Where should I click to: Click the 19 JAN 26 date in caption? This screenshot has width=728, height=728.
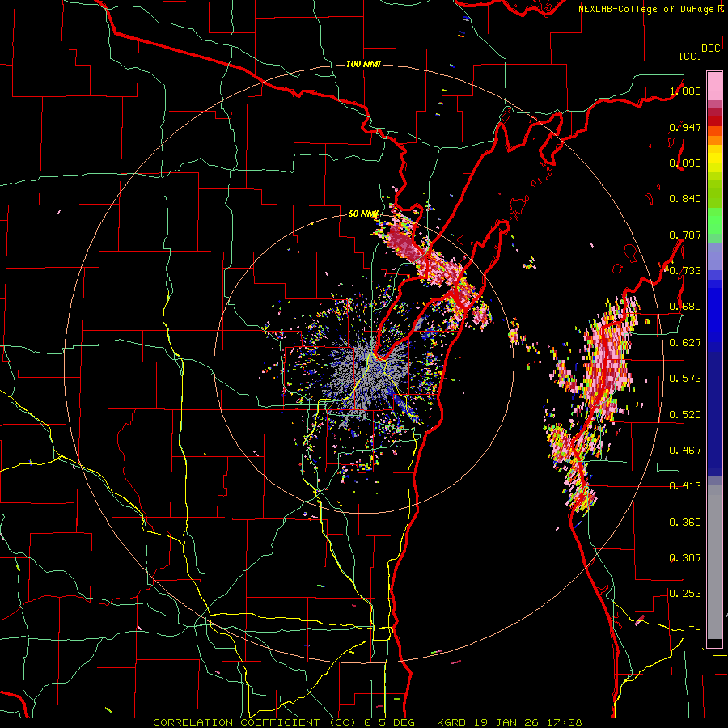[505, 722]
